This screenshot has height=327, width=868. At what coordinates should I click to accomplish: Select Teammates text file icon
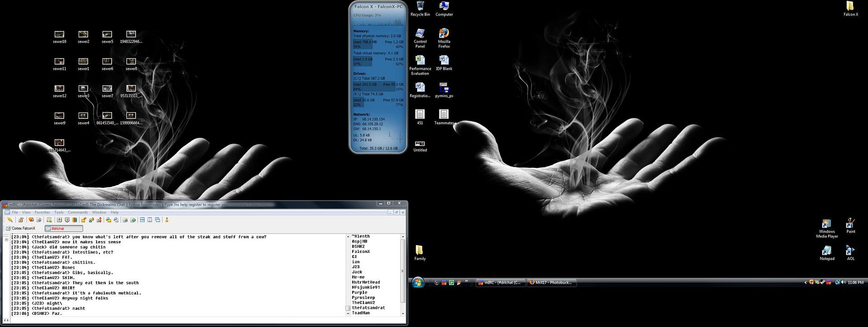click(x=444, y=118)
